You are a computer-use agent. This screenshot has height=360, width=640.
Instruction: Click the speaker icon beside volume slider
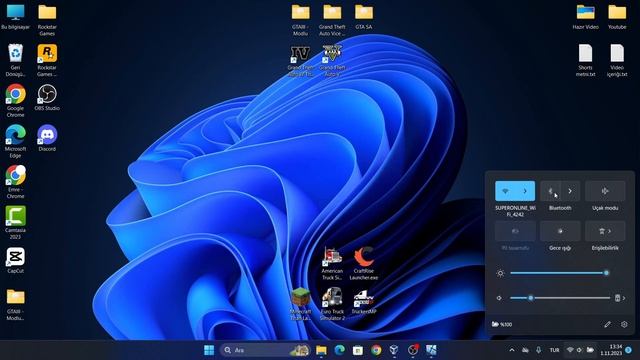(499, 298)
